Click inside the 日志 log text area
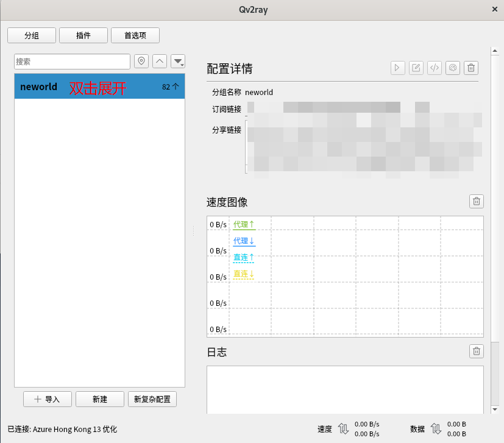This screenshot has height=443, width=504. pos(345,389)
